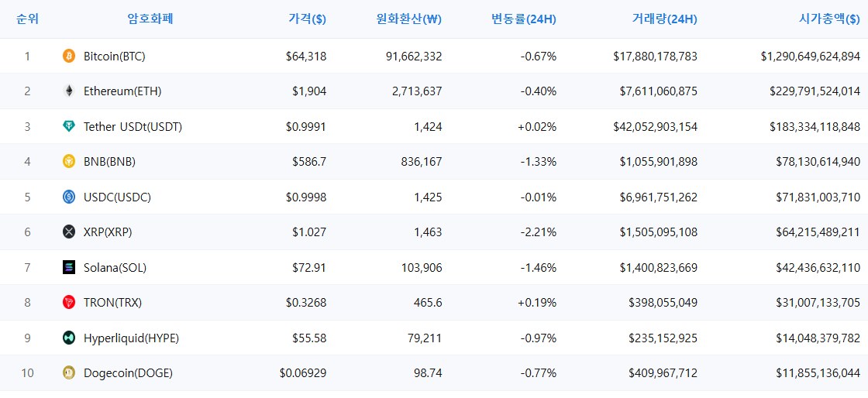Open the TRON(TRX) name link

tap(113, 302)
